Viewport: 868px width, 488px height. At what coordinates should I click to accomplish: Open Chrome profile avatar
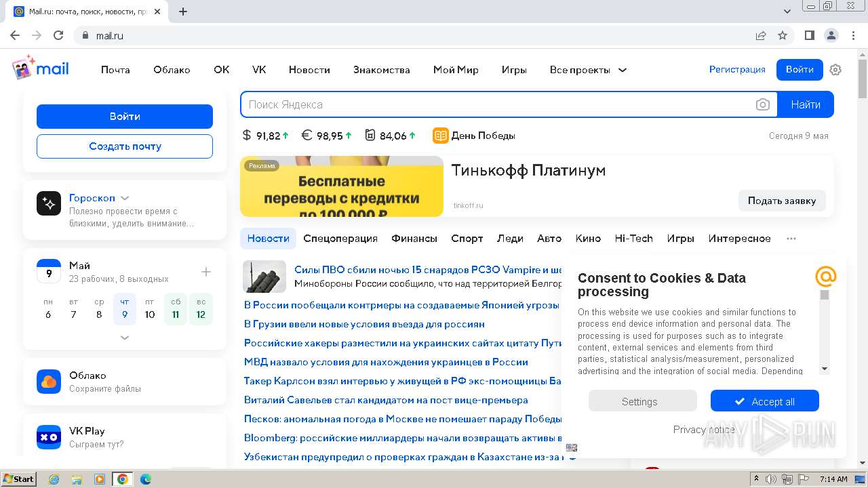point(831,35)
